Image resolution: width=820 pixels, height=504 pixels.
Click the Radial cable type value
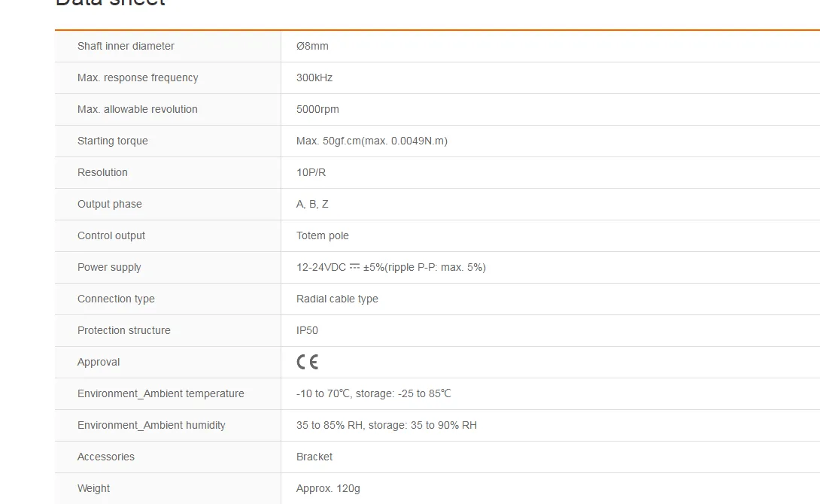click(x=337, y=299)
